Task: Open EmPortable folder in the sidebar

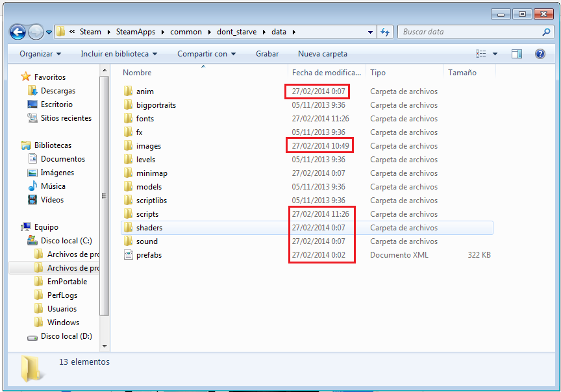Action: pos(67,282)
